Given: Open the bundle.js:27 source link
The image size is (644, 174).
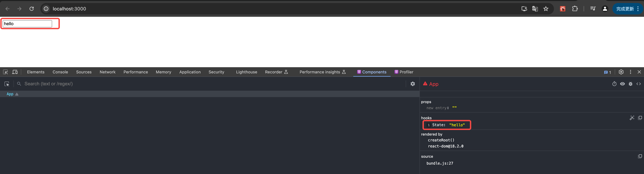Looking at the screenshot, I should tap(440, 163).
